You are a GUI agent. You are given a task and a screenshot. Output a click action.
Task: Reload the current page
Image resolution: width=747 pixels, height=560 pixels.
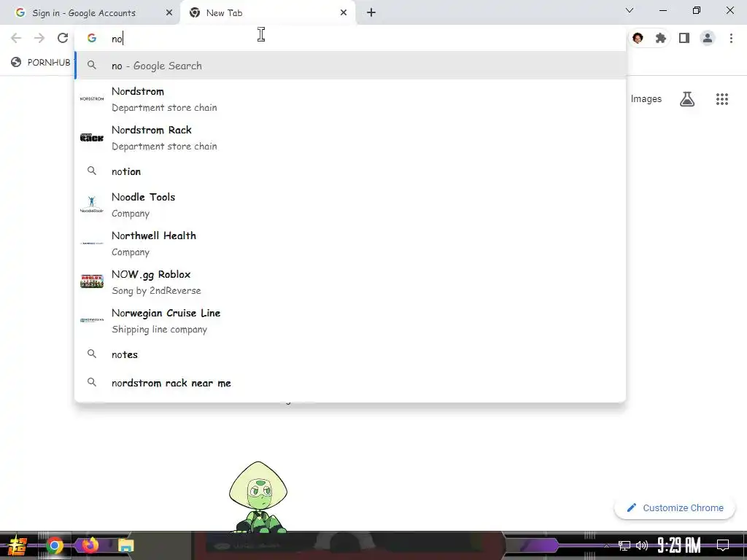[x=63, y=38]
